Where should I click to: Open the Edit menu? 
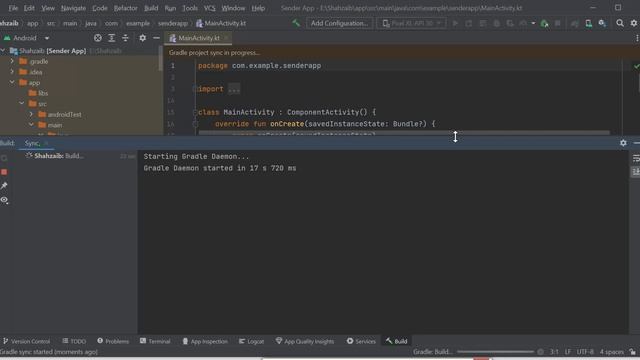[29, 8]
